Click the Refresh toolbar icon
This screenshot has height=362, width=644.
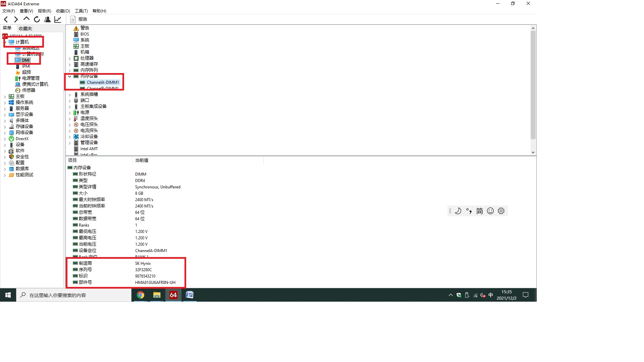click(x=37, y=19)
